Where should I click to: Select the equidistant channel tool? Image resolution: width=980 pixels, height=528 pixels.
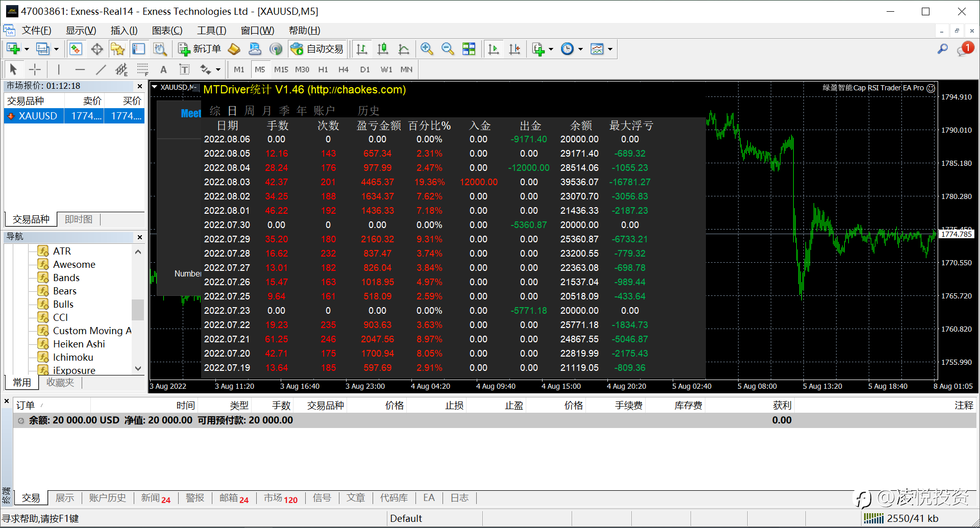(x=121, y=69)
